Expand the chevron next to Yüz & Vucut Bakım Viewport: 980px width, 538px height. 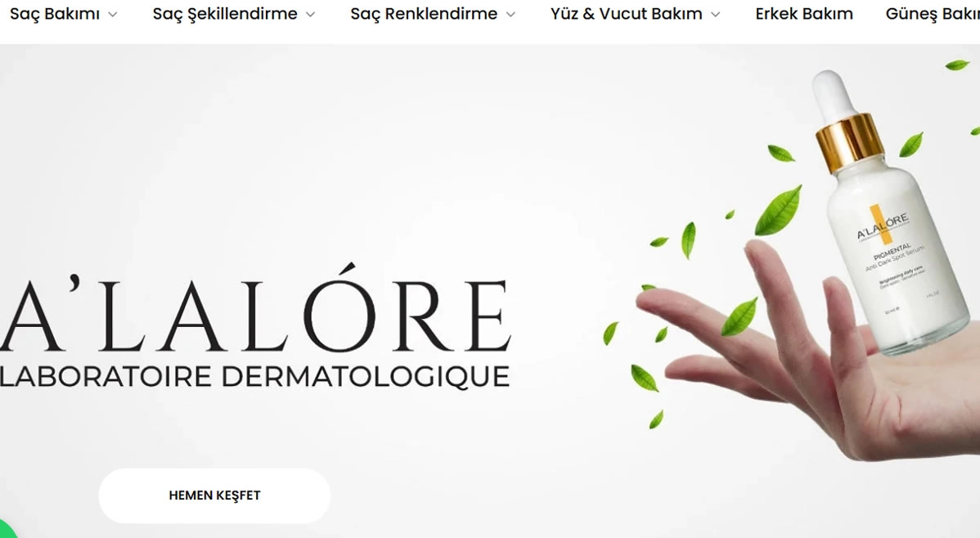[x=716, y=15]
